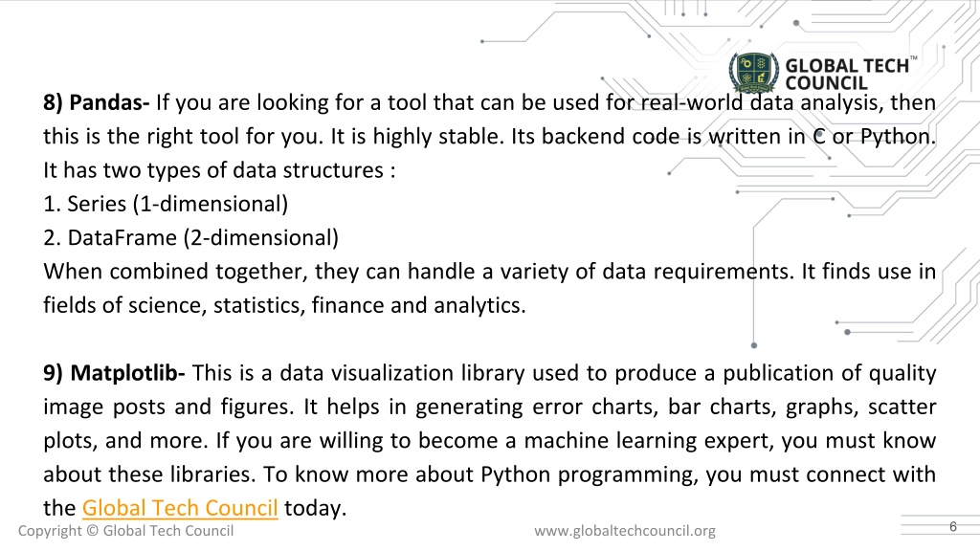980x551 pixels.
Task: Open the Global Tech Council hyperlink
Action: pyautogui.click(x=180, y=508)
